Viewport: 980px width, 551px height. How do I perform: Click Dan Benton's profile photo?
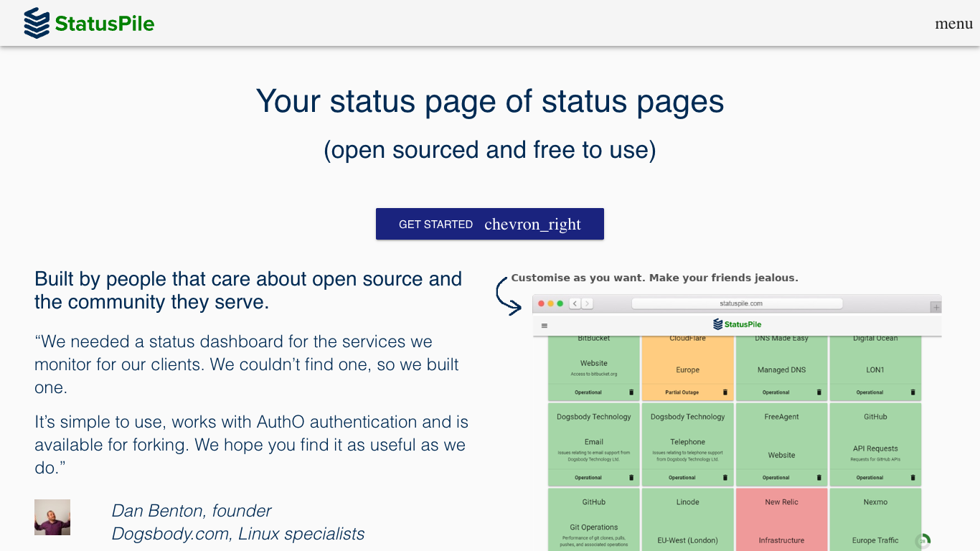tap(52, 517)
